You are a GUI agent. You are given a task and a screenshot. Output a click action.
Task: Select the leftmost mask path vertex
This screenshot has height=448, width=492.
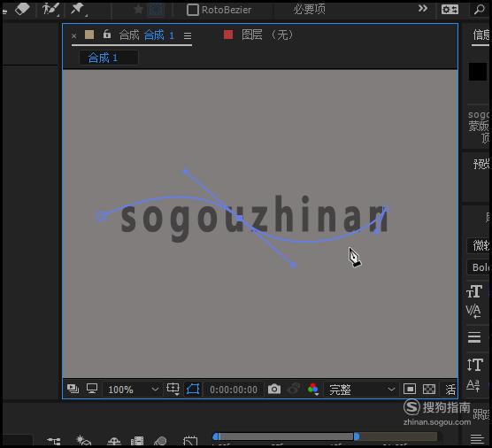[100, 216]
